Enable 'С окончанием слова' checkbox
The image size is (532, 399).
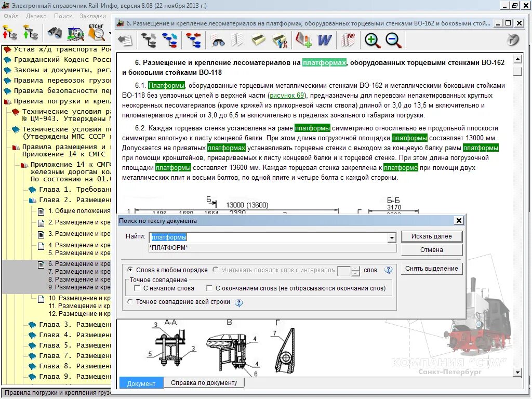[209, 288]
